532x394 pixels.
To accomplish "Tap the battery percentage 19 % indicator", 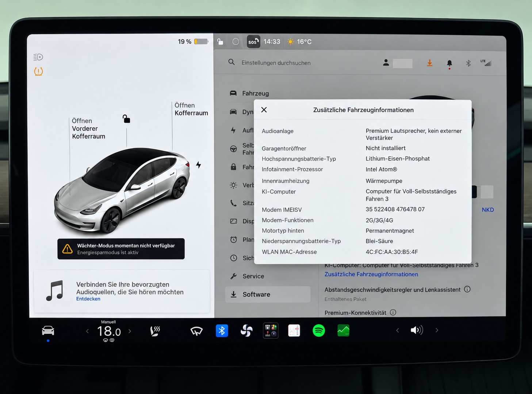I will coord(193,42).
